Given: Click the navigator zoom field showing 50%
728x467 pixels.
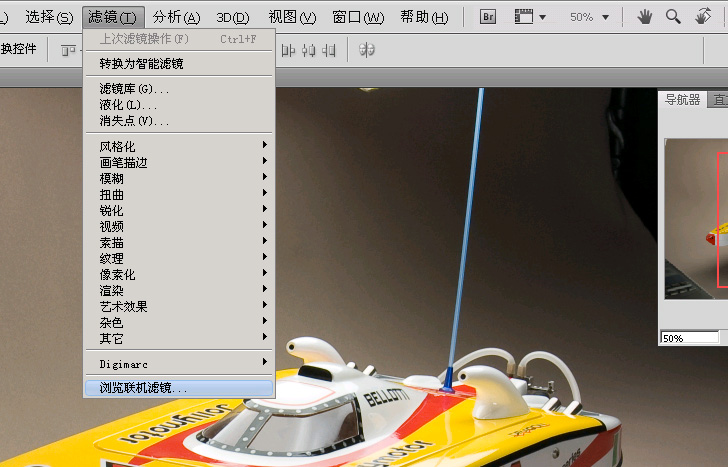Looking at the screenshot, I should point(689,337).
